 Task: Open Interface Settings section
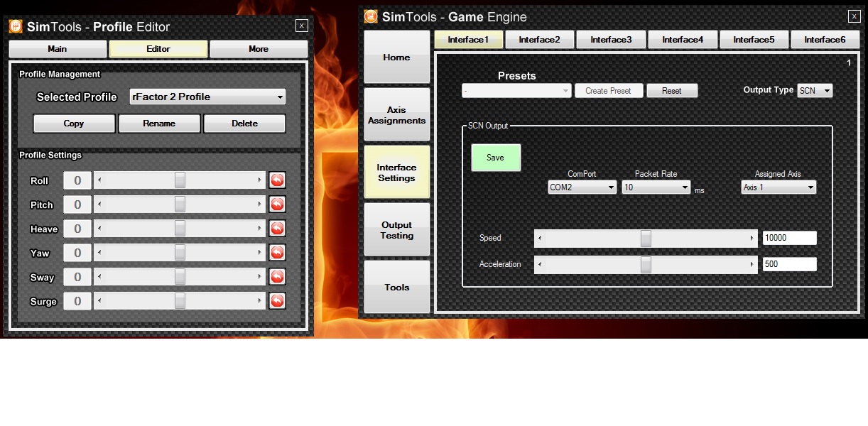[x=397, y=172]
